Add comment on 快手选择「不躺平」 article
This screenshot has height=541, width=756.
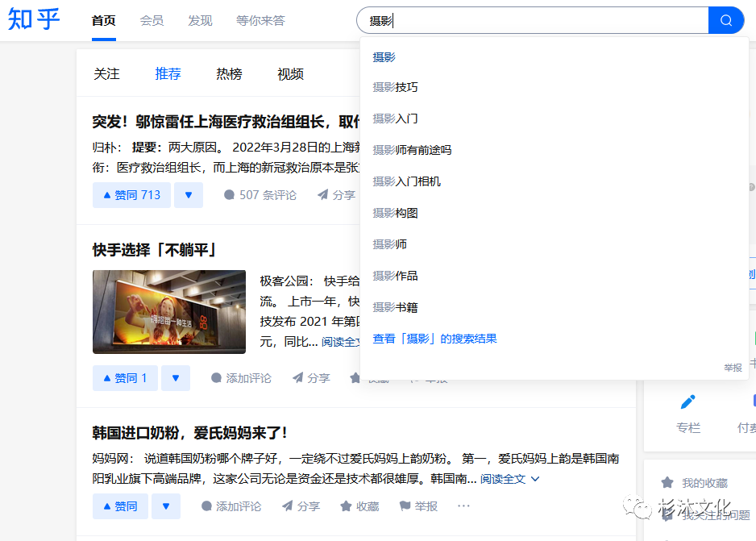(x=242, y=378)
